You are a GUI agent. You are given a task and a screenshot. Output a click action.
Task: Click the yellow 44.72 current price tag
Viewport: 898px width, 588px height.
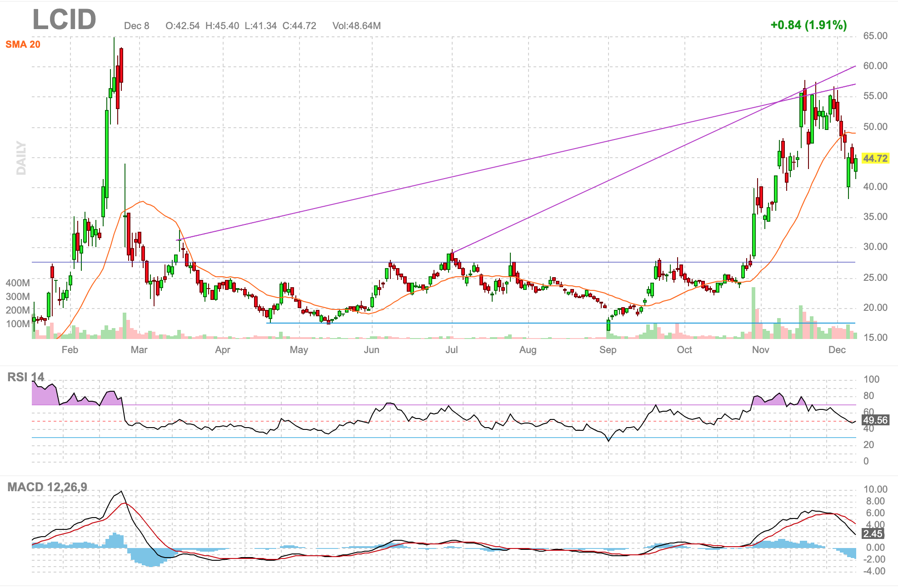[875, 158]
